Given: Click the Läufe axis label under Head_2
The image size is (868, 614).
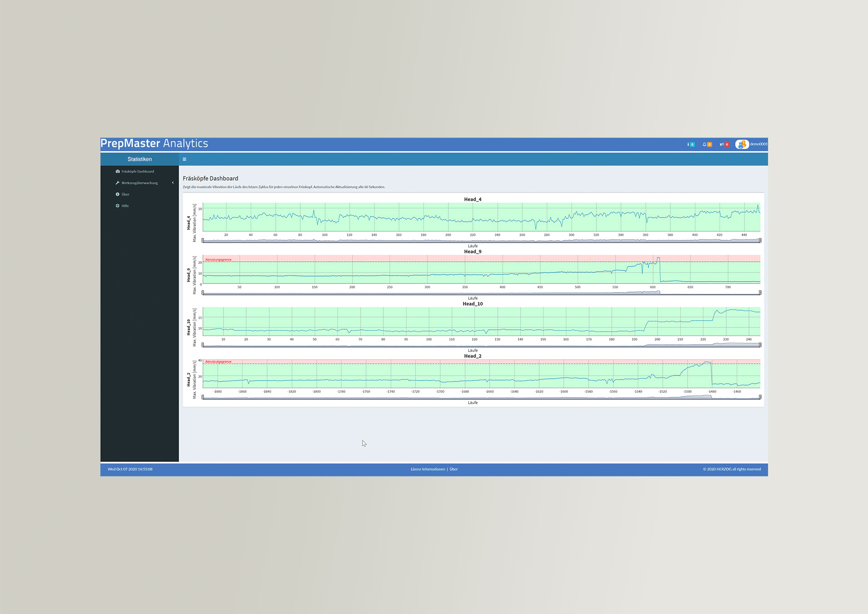Looking at the screenshot, I should [x=472, y=403].
